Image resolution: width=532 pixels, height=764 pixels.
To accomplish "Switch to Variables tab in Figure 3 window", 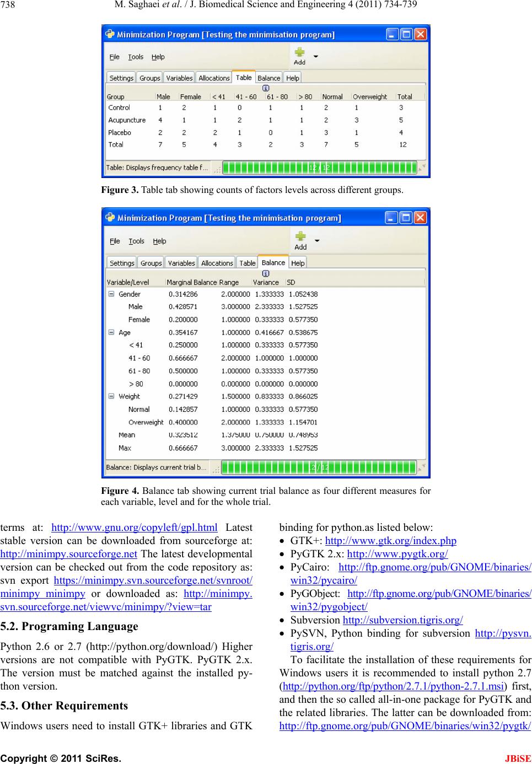I will 179,78.
